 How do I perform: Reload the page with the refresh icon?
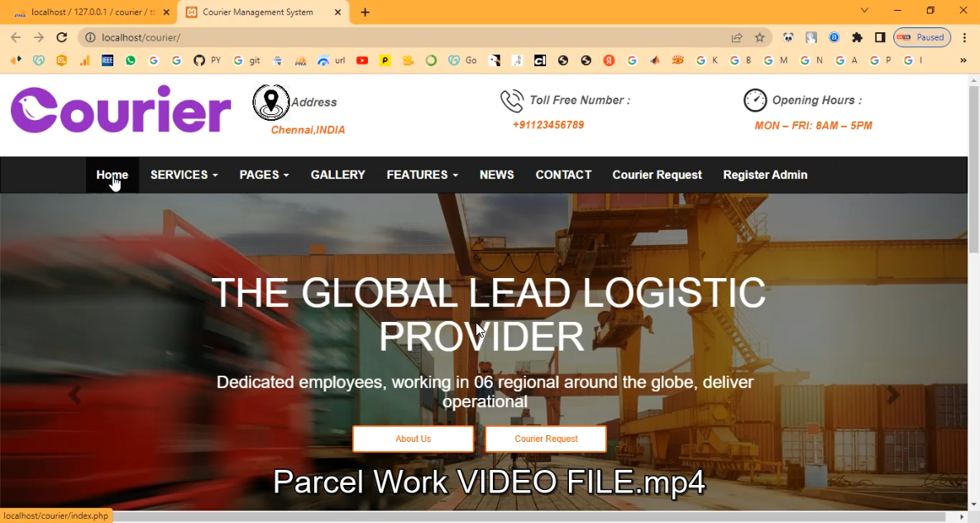click(61, 37)
